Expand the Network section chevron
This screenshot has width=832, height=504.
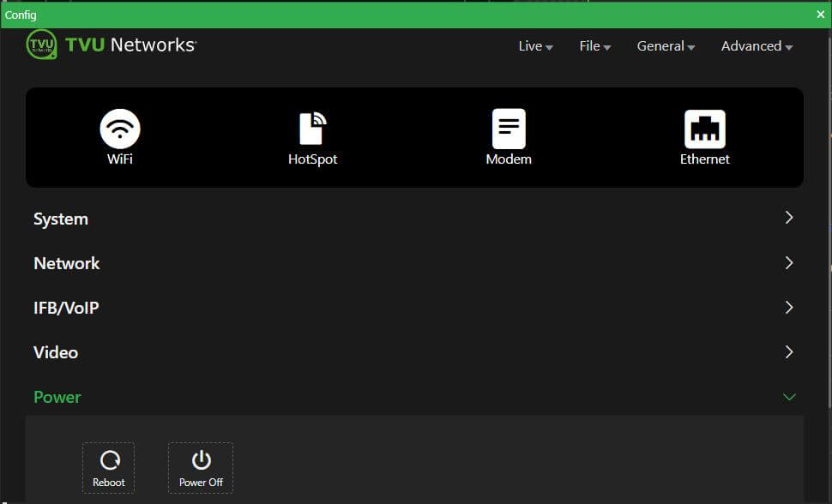pos(789,262)
